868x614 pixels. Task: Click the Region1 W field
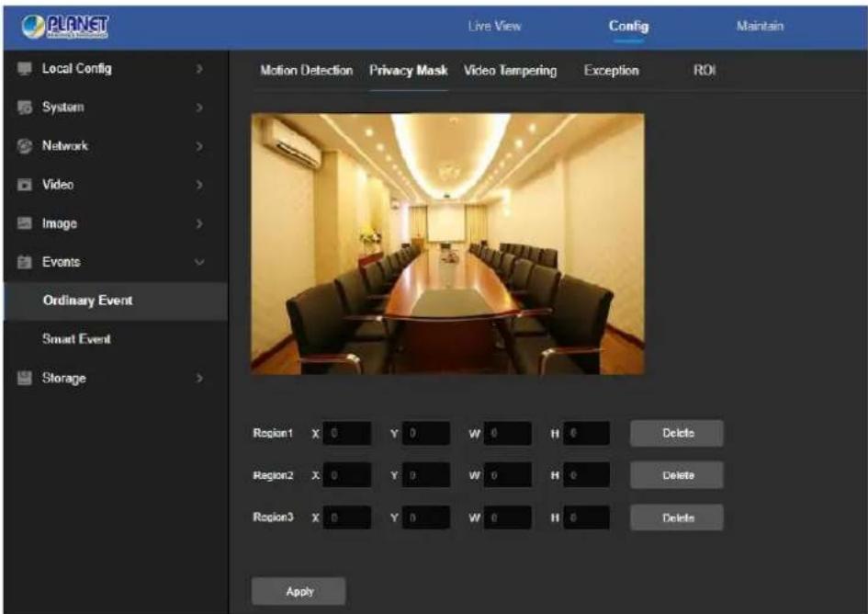508,433
